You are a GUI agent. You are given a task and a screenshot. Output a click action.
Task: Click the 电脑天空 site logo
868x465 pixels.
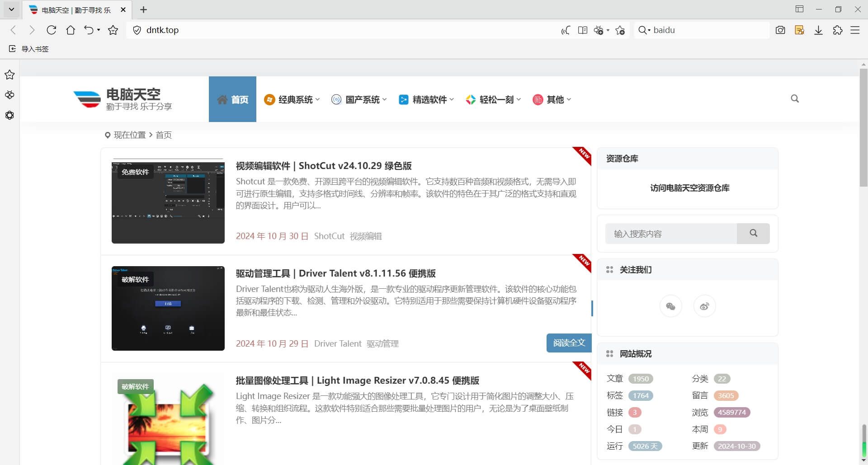tap(123, 99)
